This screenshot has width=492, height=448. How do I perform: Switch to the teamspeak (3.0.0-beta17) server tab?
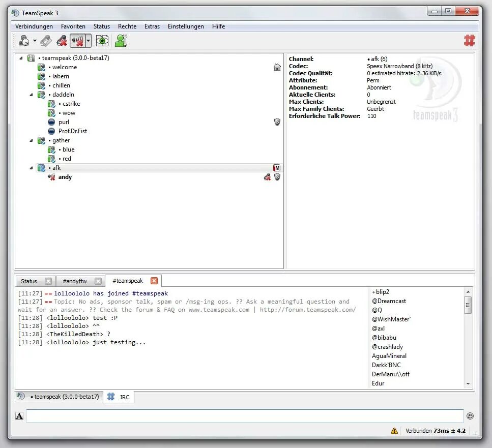click(60, 397)
